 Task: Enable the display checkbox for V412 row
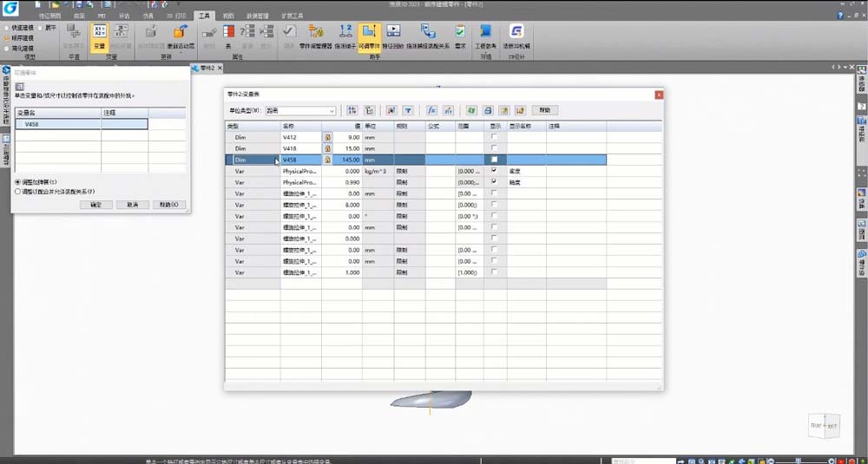[x=495, y=137]
